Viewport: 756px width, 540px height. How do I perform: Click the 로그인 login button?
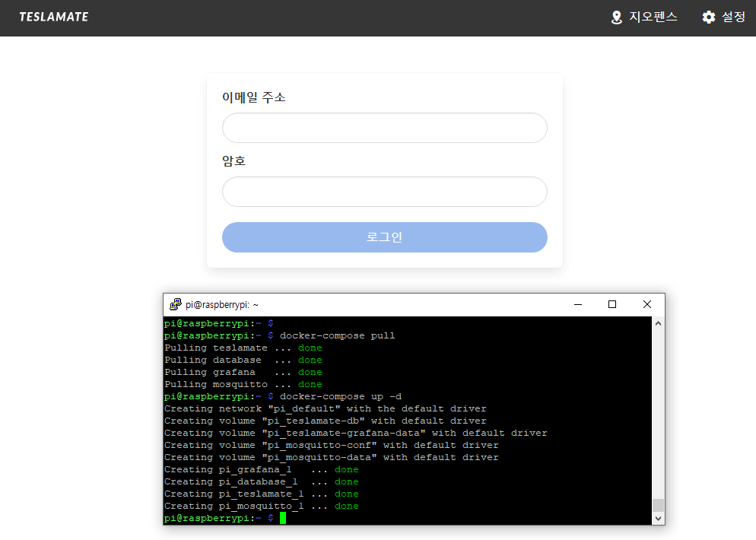point(384,237)
